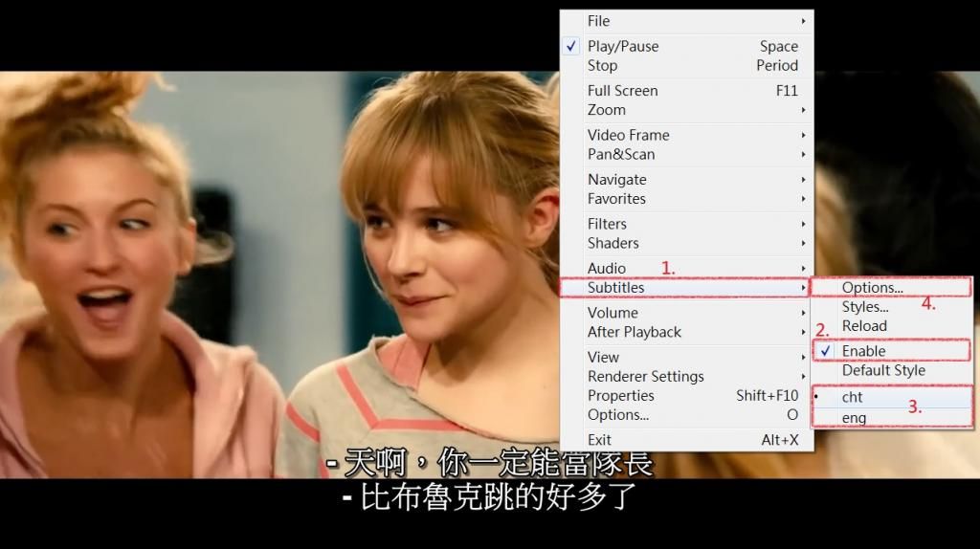The width and height of the screenshot is (980, 549).
Task: Select cht subtitle track
Action: (x=892, y=397)
